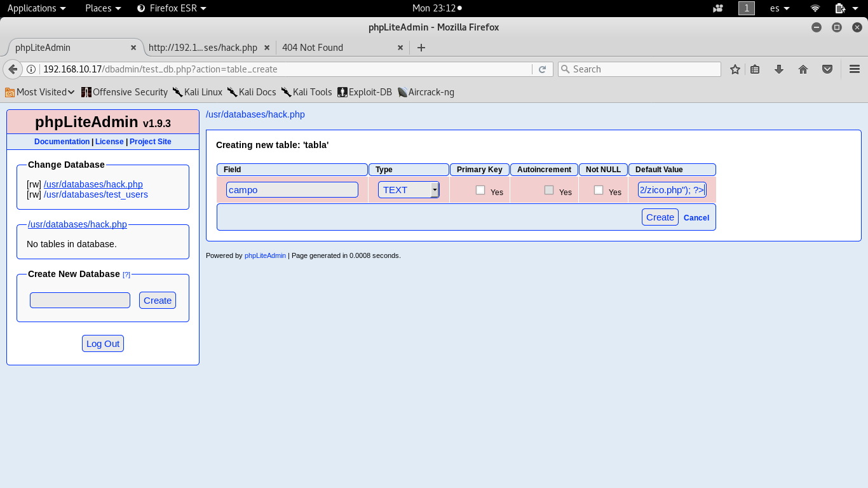
Task: Open the downloads arrow icon
Action: [779, 69]
